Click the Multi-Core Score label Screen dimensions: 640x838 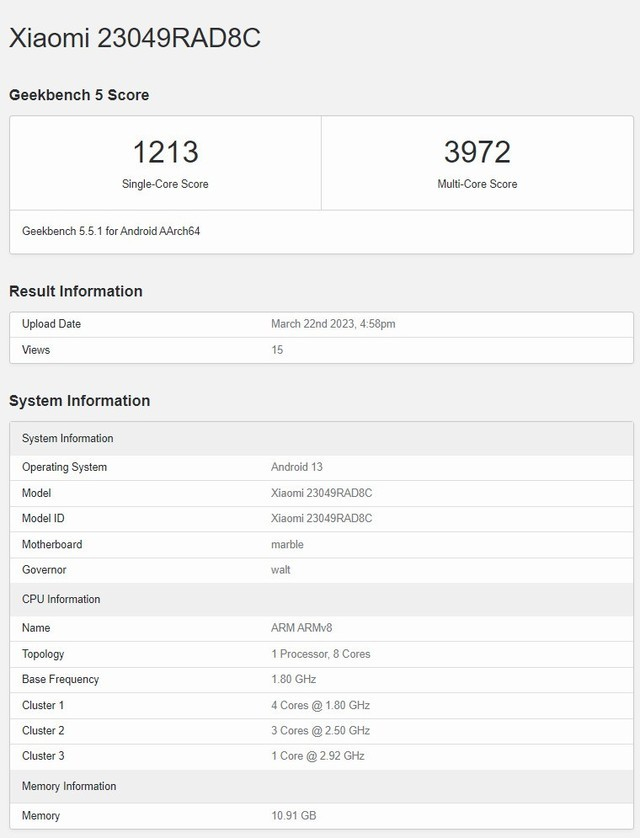click(477, 184)
